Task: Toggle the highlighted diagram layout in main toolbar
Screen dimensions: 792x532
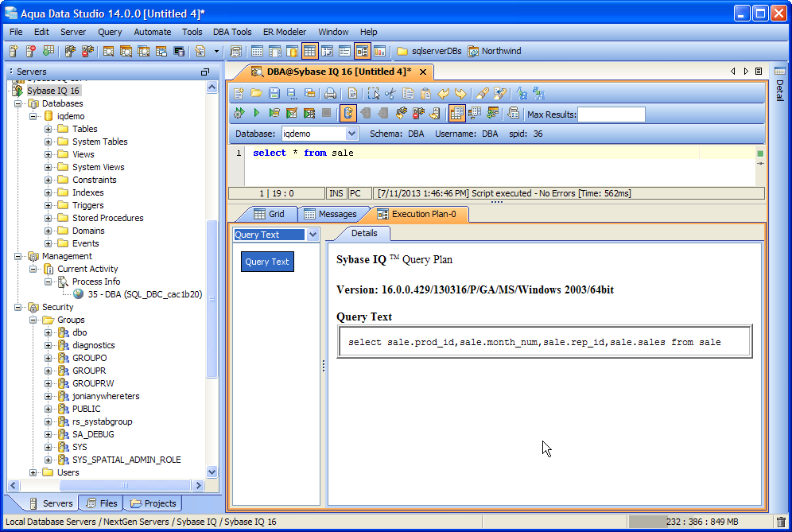Action: click(363, 51)
